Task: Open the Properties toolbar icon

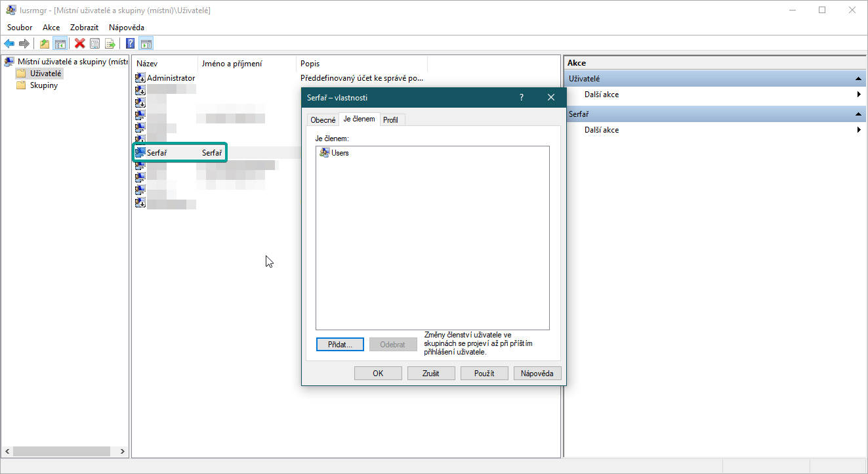Action: [95, 44]
